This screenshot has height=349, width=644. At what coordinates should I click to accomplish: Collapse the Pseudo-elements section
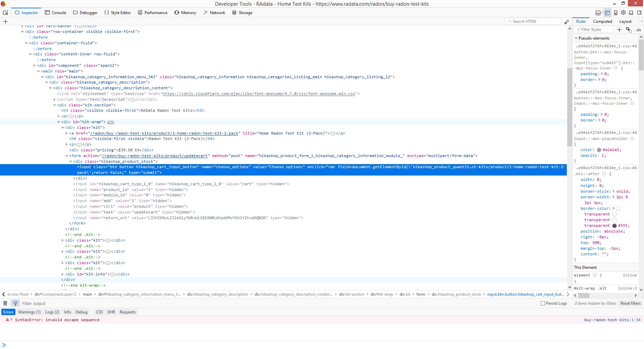[x=576, y=38]
